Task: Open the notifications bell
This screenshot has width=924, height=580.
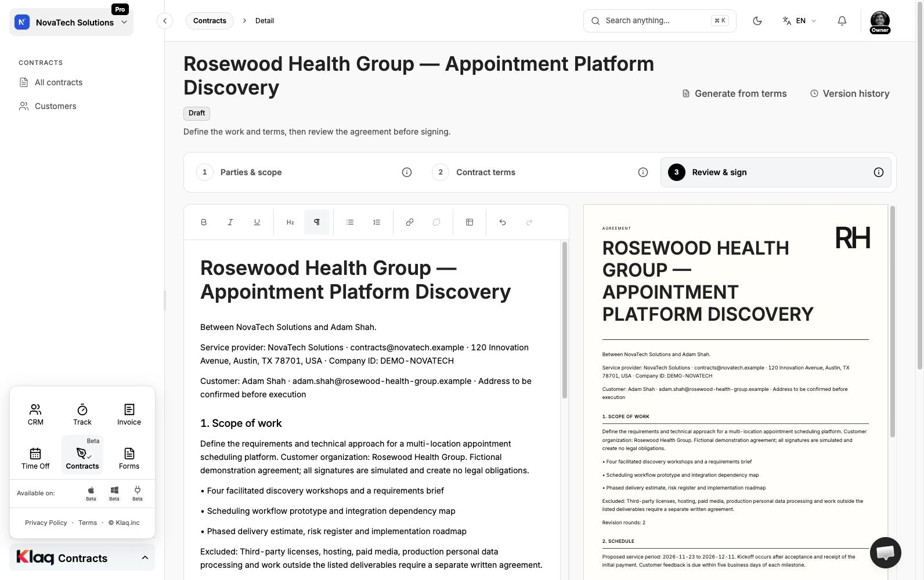Action: (x=842, y=21)
